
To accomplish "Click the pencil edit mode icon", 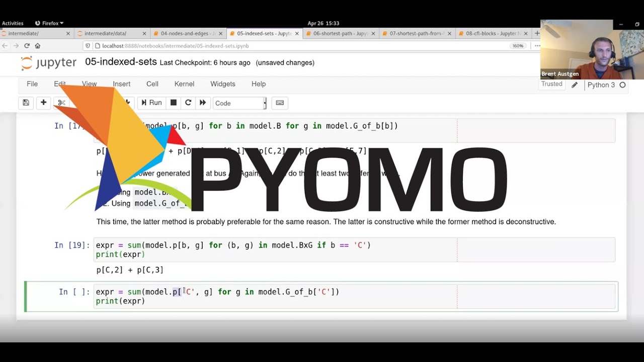I will (575, 85).
